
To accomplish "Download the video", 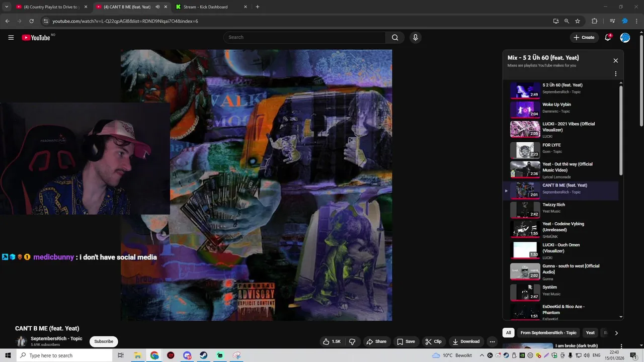I will 466,341.
